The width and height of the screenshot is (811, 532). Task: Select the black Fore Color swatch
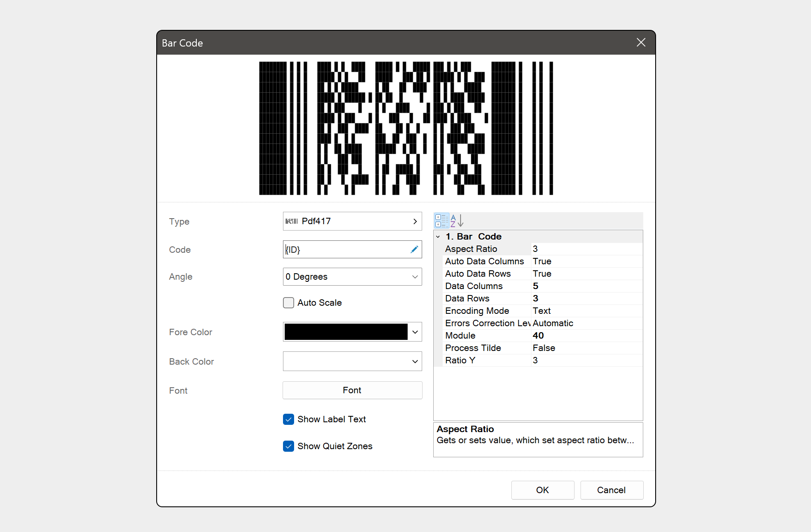point(346,332)
